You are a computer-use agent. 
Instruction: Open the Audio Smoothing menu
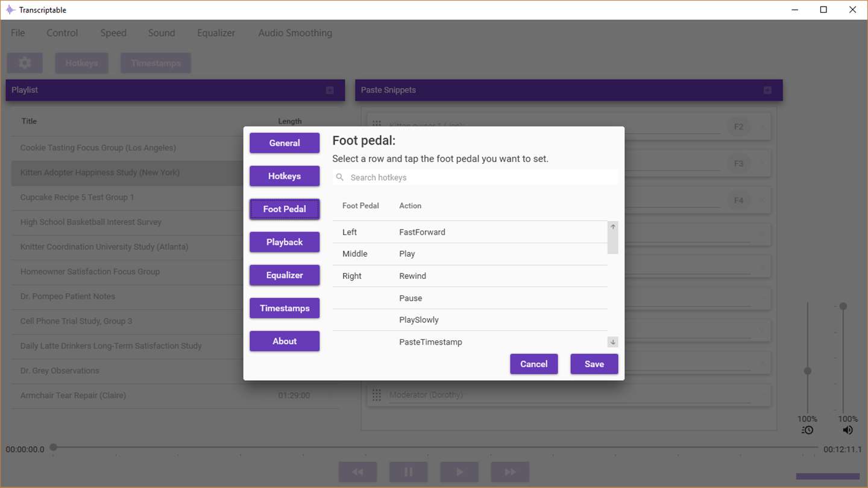click(x=295, y=33)
